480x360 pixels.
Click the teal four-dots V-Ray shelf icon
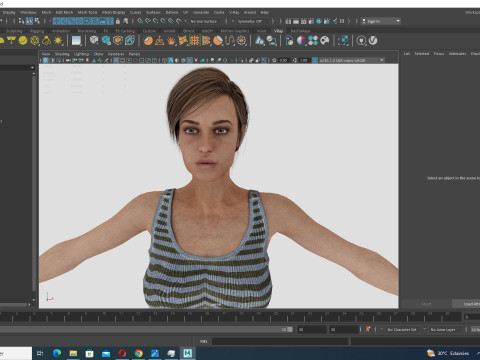(x=313, y=41)
